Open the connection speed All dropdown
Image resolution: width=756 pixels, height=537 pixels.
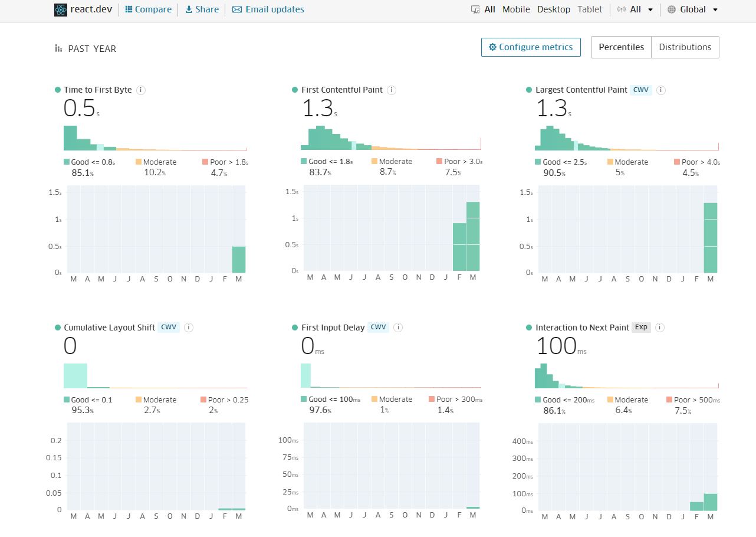(x=635, y=9)
